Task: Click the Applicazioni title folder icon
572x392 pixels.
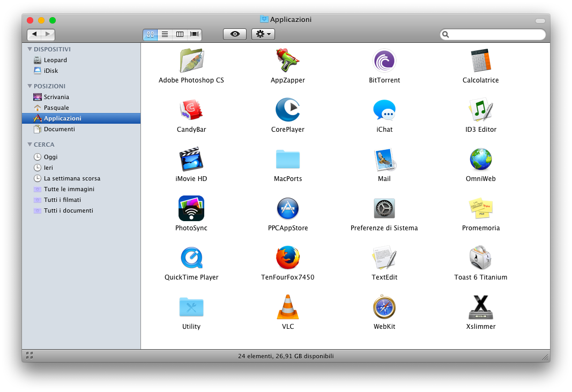Action: [x=264, y=19]
